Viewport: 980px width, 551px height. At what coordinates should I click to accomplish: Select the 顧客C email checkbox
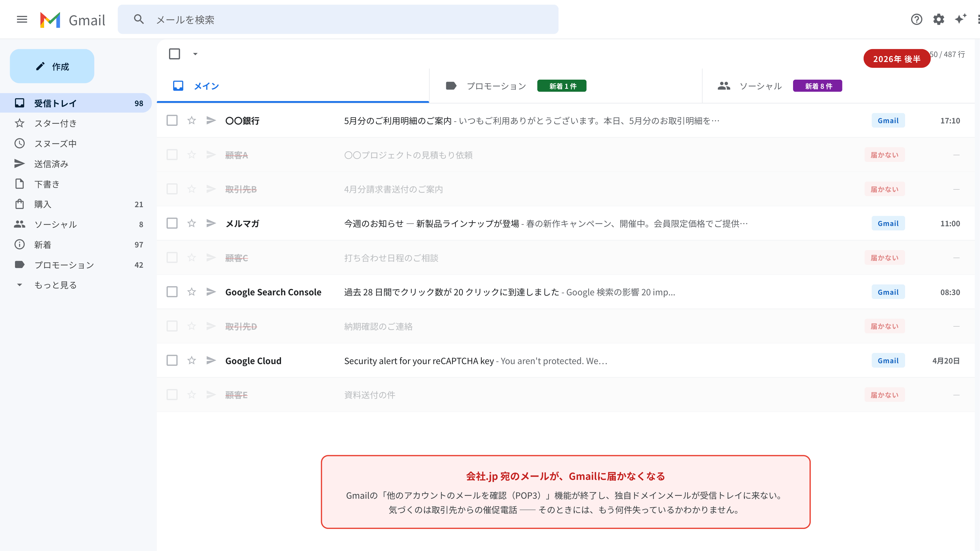pos(172,257)
